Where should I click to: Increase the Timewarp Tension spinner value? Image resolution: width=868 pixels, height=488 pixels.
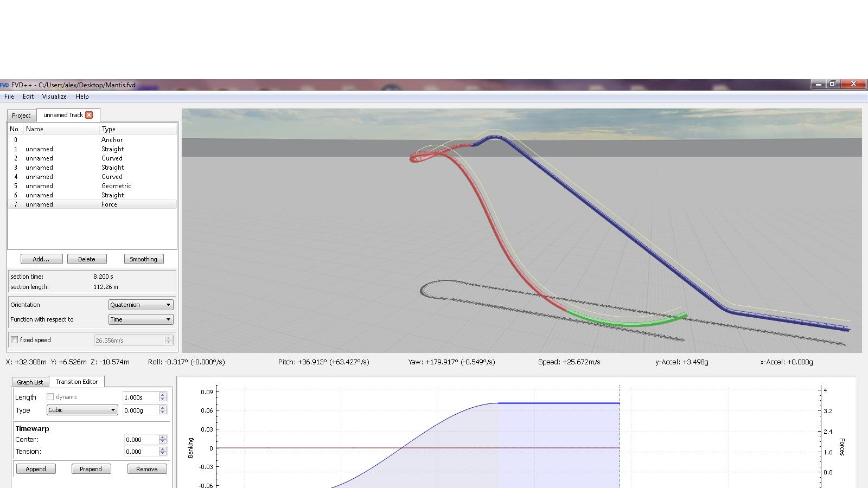(x=163, y=449)
